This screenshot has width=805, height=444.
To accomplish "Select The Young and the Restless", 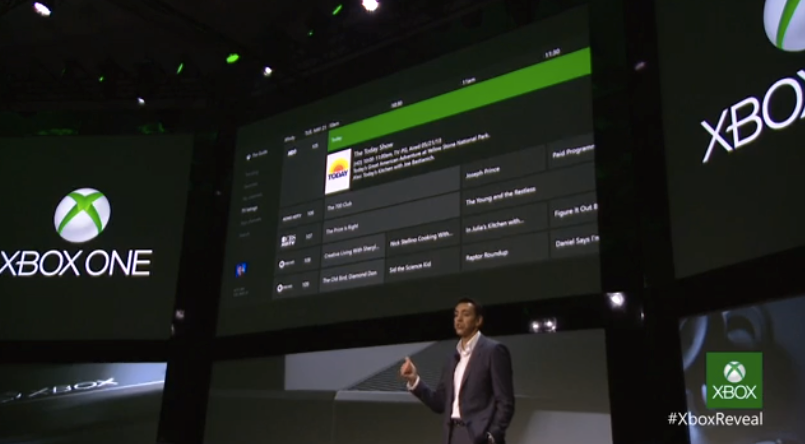I will (x=528, y=192).
